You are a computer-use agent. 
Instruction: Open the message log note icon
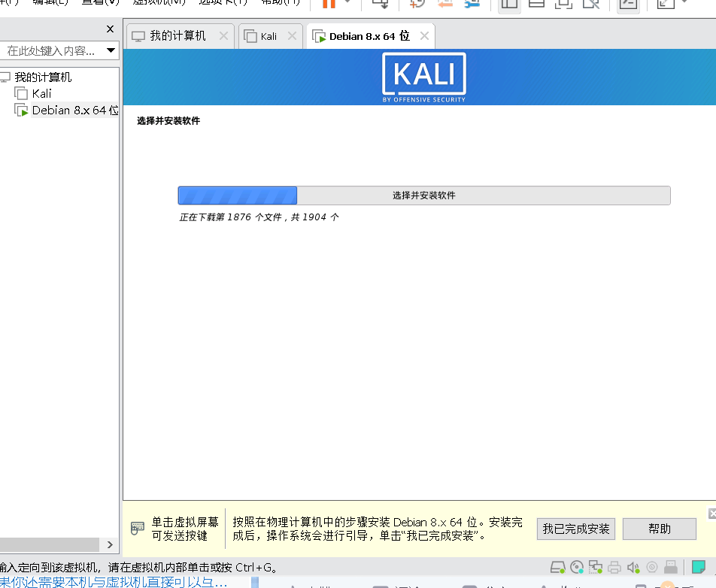point(699,567)
